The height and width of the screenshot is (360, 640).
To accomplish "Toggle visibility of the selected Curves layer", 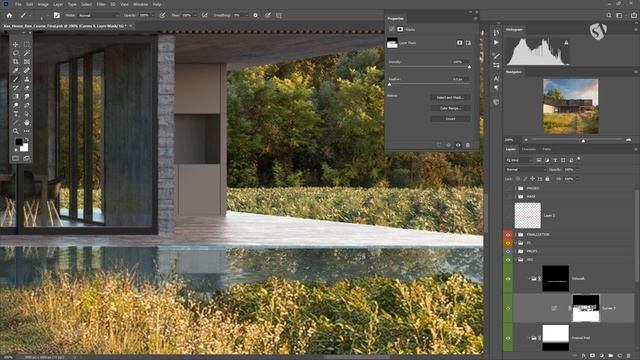I will (508, 309).
